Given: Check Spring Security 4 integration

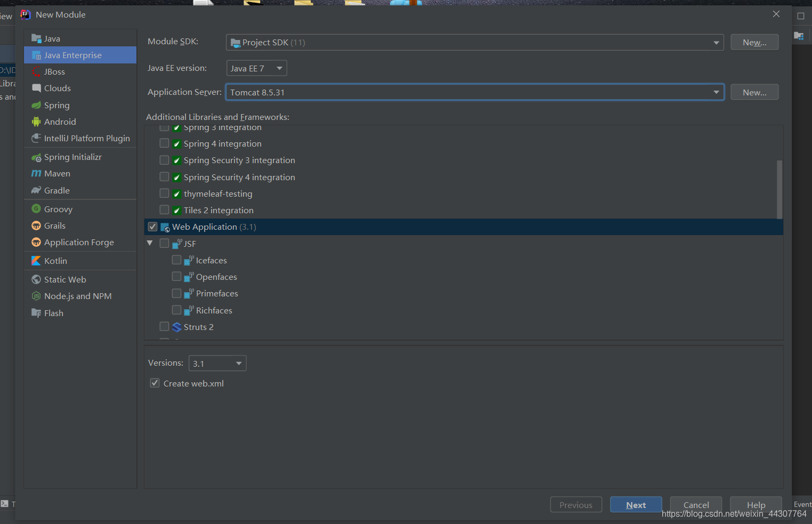Looking at the screenshot, I should pos(165,176).
